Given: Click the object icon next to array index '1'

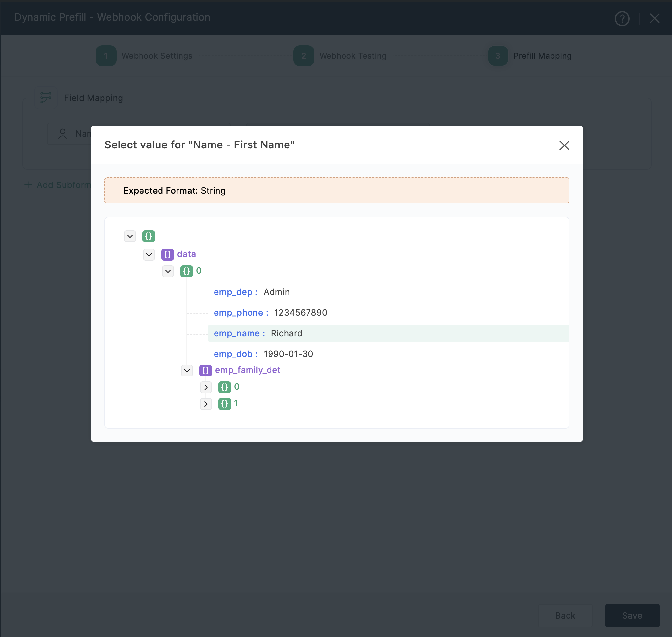Looking at the screenshot, I should tap(226, 403).
